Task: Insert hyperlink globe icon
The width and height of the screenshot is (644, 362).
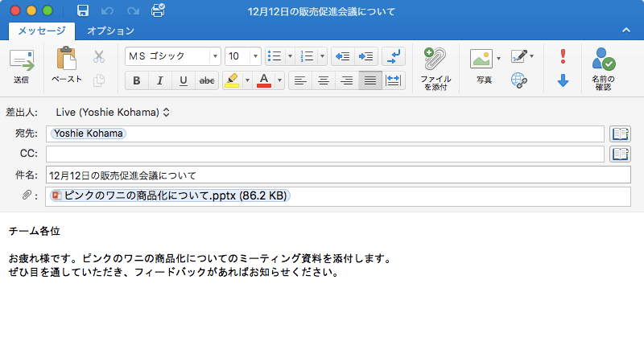Action: 519,80
